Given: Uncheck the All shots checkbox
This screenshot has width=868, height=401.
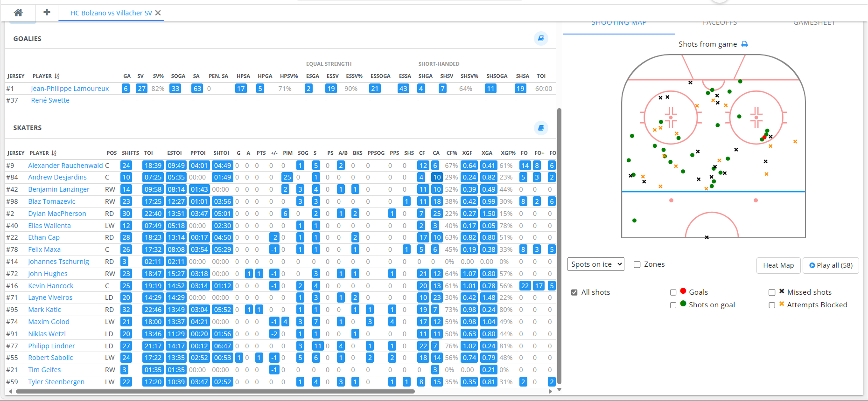Looking at the screenshot, I should tap(574, 292).
